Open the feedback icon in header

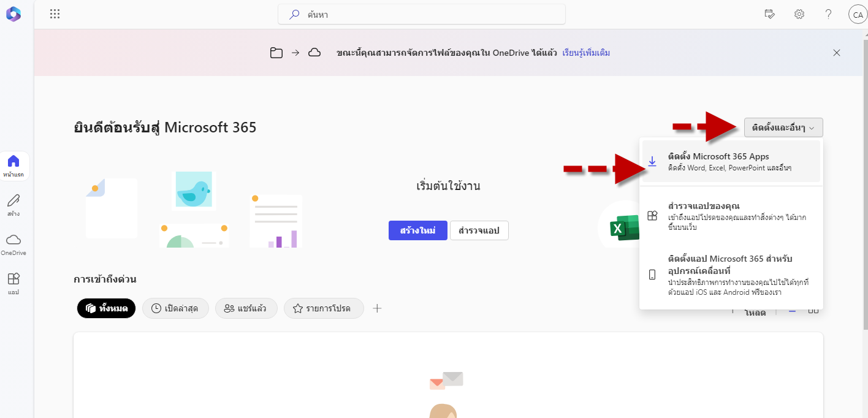770,14
